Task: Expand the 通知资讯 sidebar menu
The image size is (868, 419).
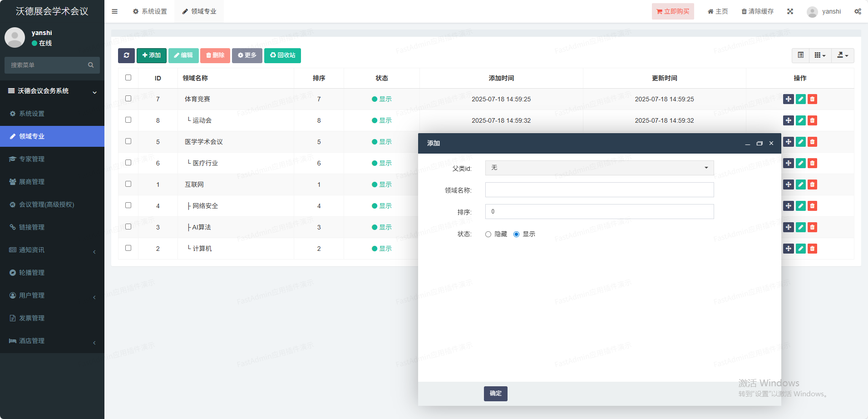Action: click(x=52, y=250)
